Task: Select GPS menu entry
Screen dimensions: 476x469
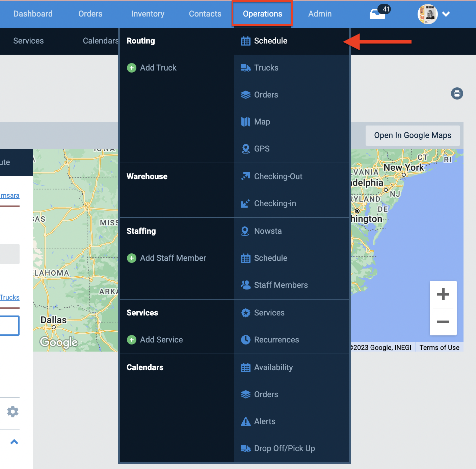Action: 262,149
